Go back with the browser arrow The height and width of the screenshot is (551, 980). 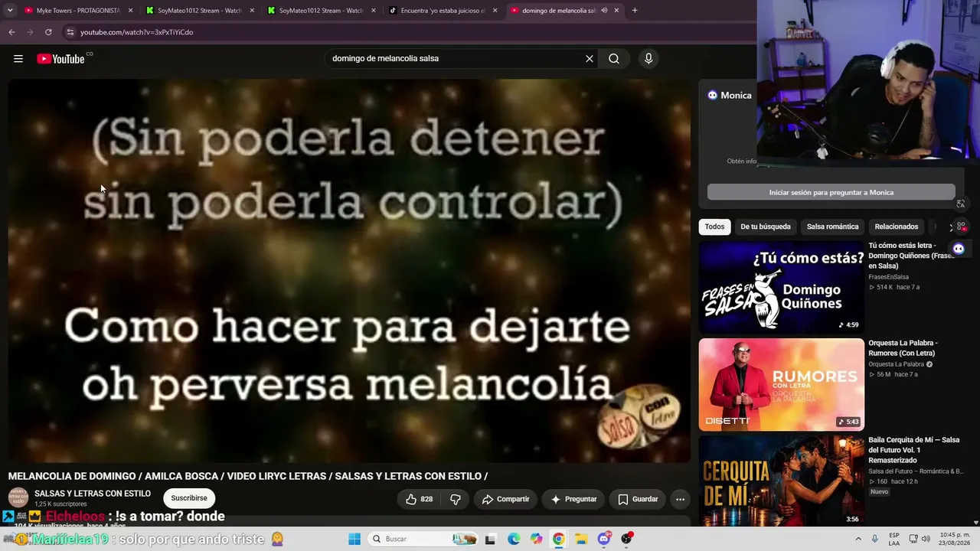[x=11, y=32]
